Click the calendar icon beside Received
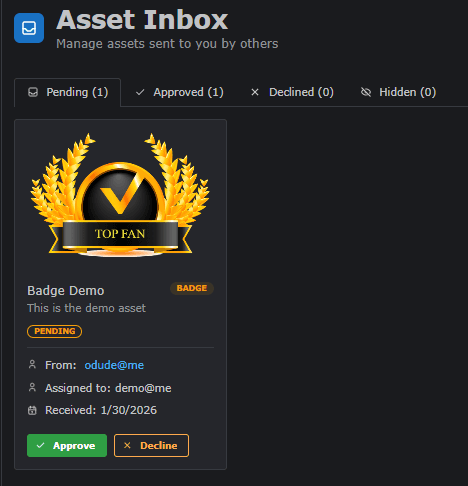 tap(32, 410)
